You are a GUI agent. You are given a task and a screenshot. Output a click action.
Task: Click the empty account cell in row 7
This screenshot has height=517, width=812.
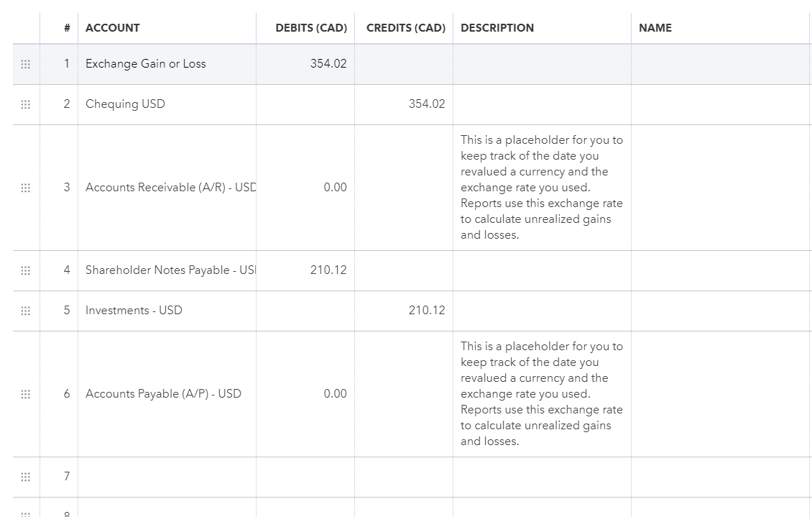[x=166, y=477]
